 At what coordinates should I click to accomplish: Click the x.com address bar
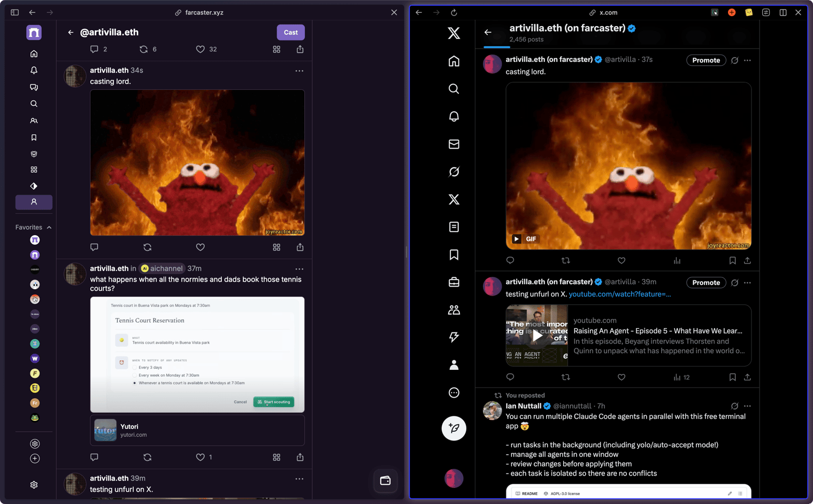pos(603,12)
